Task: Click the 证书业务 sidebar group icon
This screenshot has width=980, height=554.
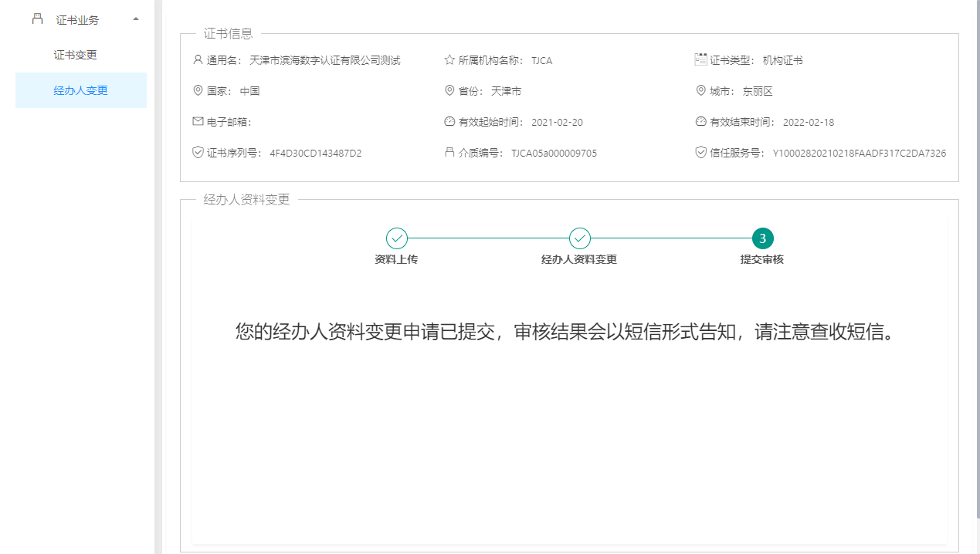Action: coord(37,19)
